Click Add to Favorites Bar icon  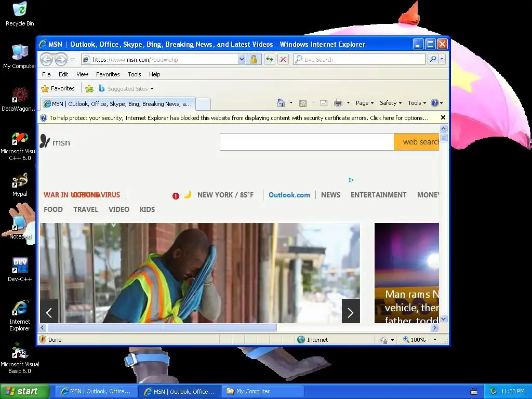tap(89, 88)
